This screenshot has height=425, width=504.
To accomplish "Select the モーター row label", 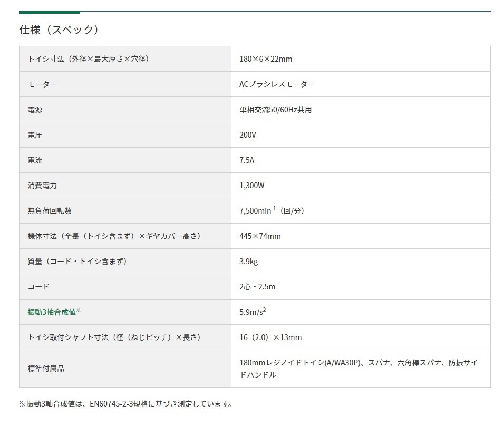I will [x=42, y=84].
